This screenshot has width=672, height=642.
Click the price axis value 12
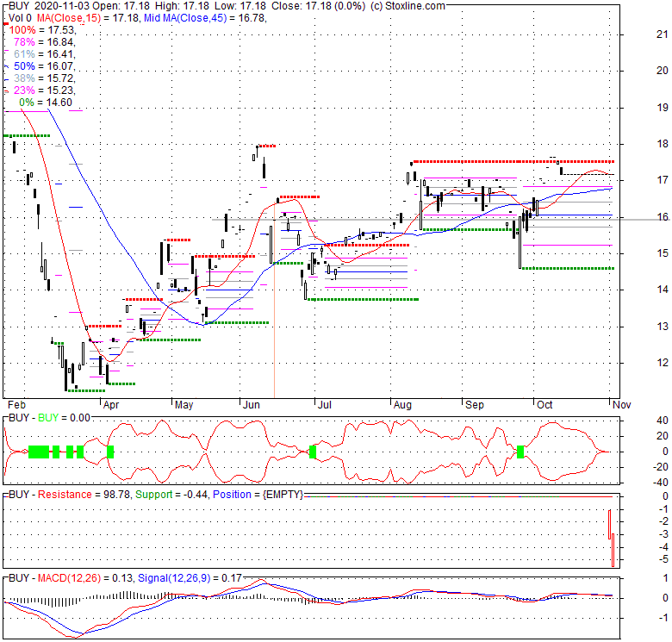(x=663, y=362)
